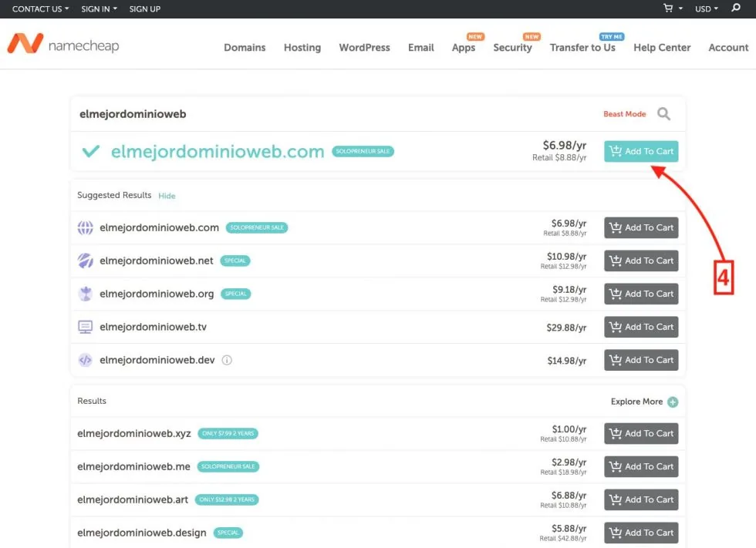Click the $29.88/yr price for .tv
Image resolution: width=756 pixels, height=548 pixels.
point(566,328)
